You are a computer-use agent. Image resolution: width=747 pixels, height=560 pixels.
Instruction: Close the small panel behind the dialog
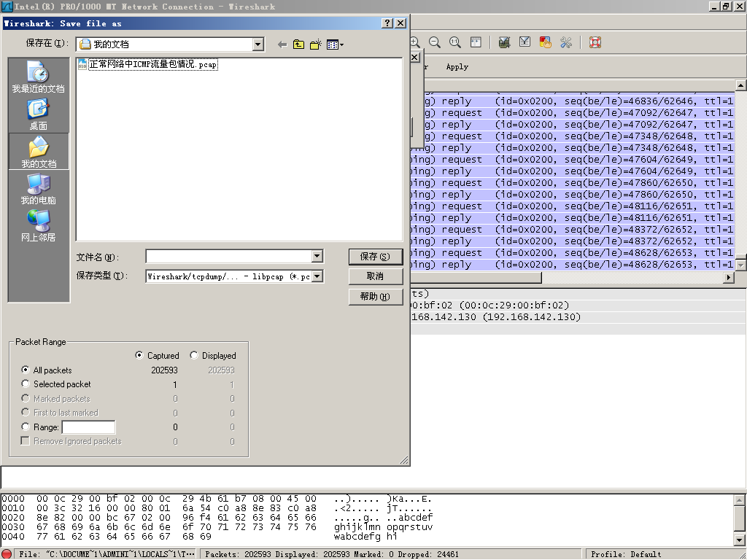tap(414, 57)
